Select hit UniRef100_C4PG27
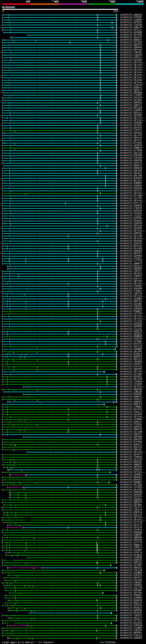Image resolution: width=146 pixels, height=644 pixels. [x=131, y=271]
